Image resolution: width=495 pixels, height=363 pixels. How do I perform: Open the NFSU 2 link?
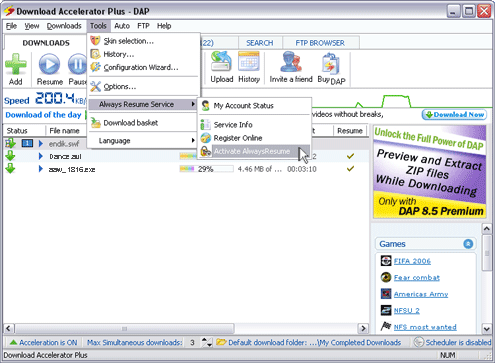click(x=407, y=311)
